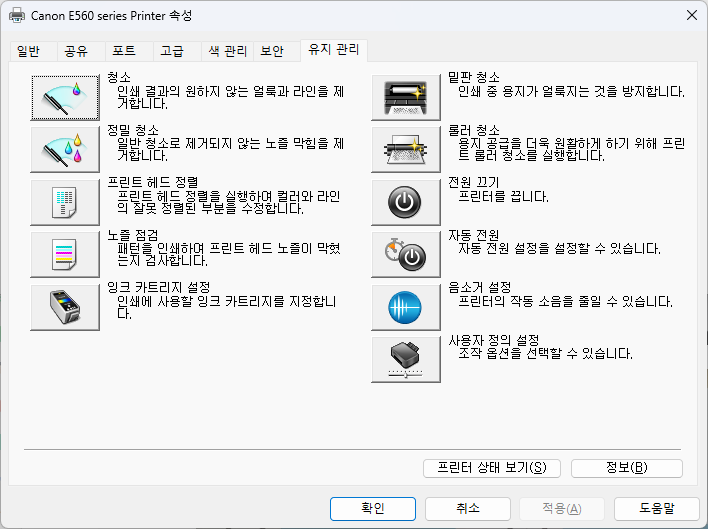Click the Canon E560 series Printer title text
708x529 pixels.
112,16
